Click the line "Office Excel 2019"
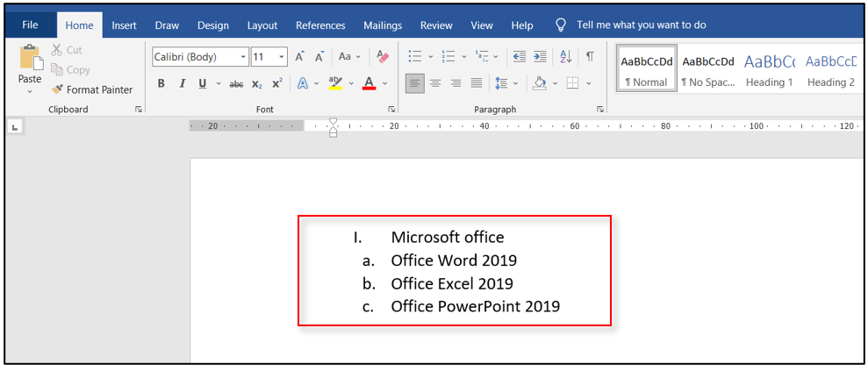 click(452, 283)
